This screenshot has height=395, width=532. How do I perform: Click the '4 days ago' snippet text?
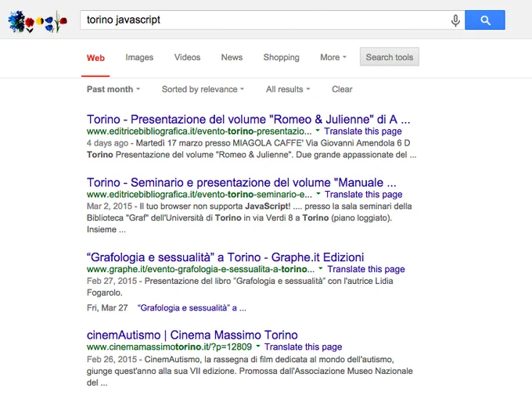107,143
